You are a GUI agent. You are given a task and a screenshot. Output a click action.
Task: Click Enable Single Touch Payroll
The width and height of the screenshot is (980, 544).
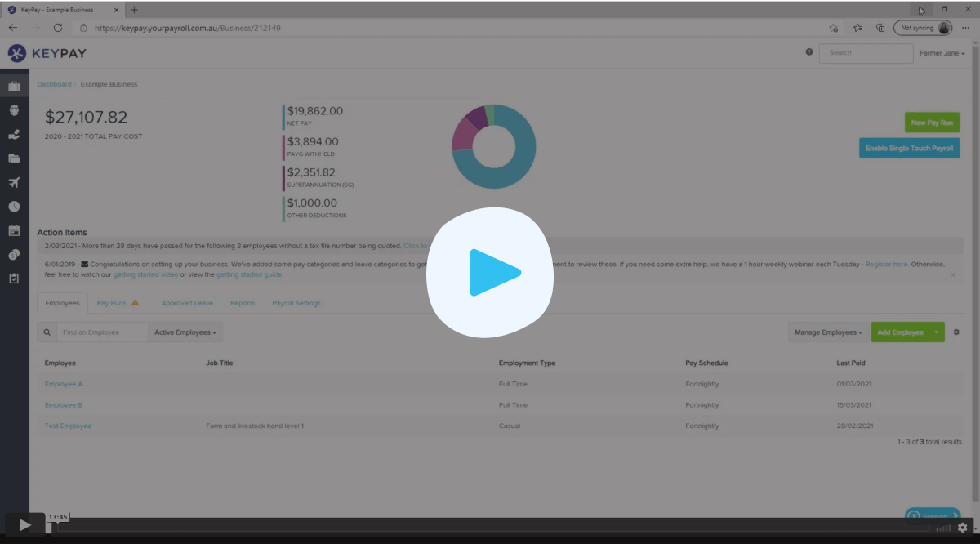pyautogui.click(x=909, y=148)
